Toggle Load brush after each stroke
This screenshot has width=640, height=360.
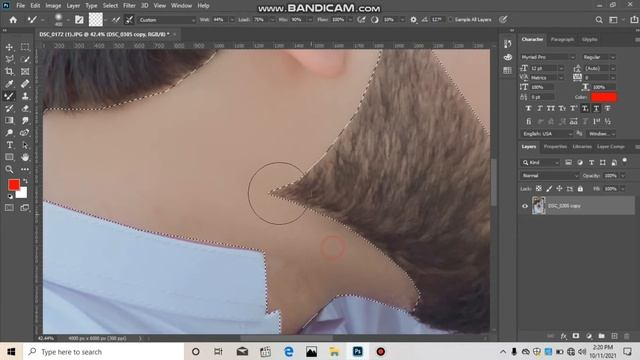[x=116, y=20]
